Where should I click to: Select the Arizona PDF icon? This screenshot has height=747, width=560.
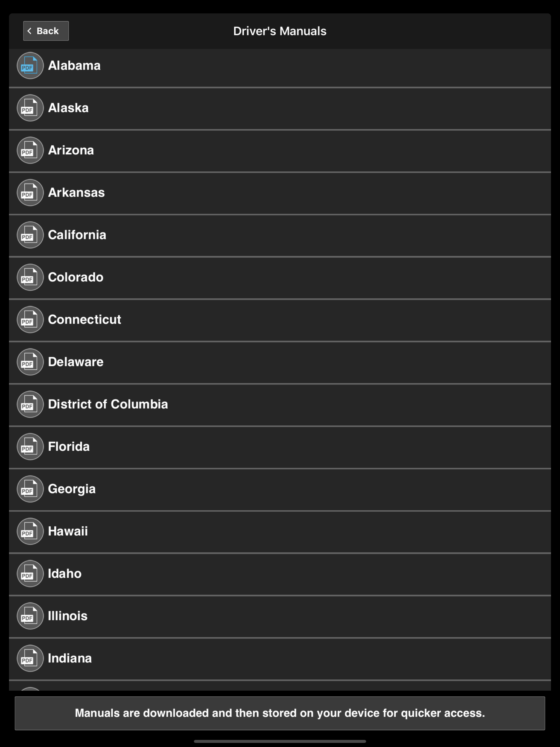point(30,150)
